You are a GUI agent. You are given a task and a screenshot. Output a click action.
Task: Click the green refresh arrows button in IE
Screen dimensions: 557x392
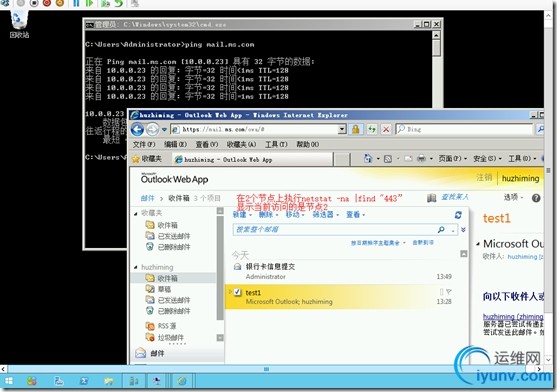click(x=372, y=129)
